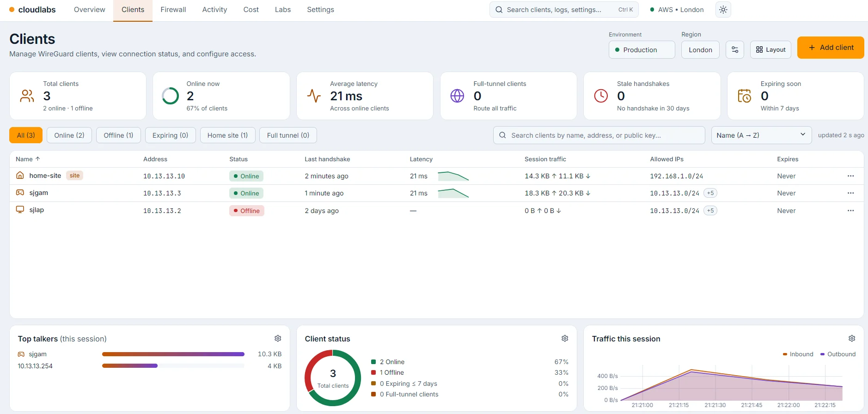868x414 pixels.
Task: Open the London region selector
Action: click(x=700, y=50)
